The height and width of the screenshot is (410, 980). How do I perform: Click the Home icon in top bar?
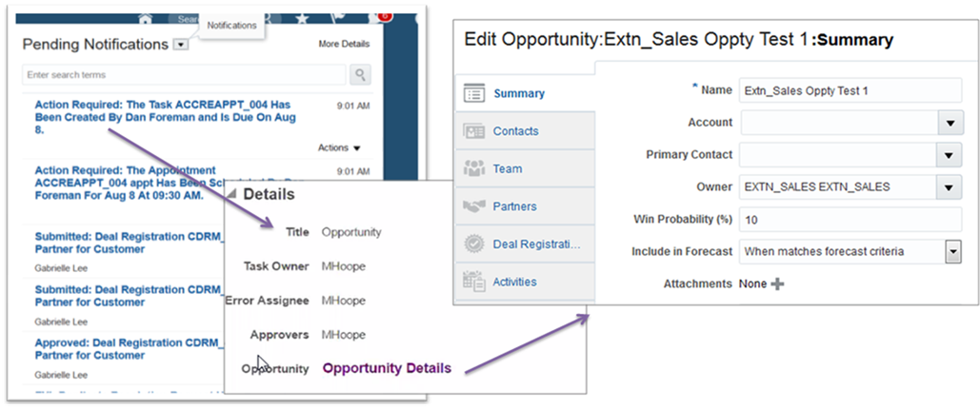[x=145, y=18]
